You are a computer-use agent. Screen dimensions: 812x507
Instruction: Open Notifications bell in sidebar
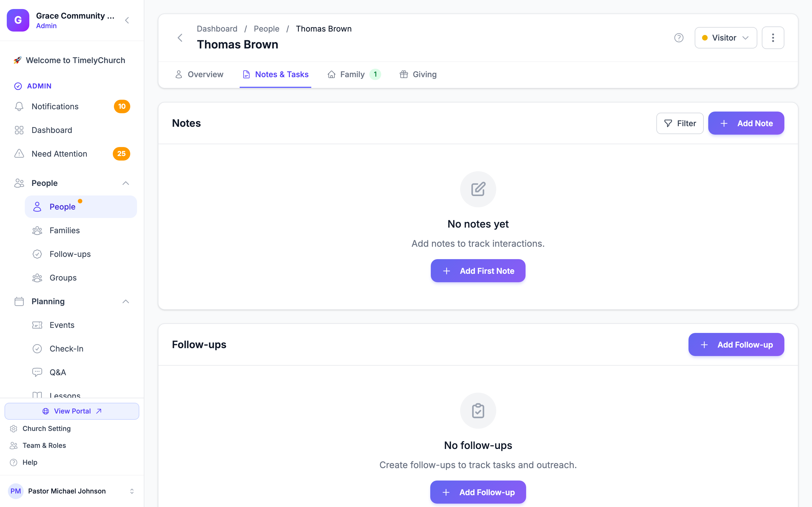(x=19, y=106)
